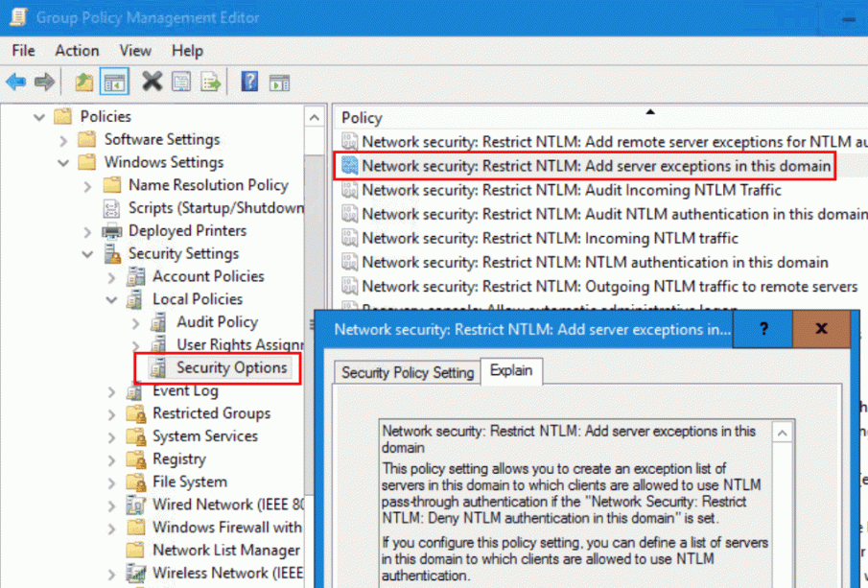Expand the Account Policies node

[x=111, y=277]
